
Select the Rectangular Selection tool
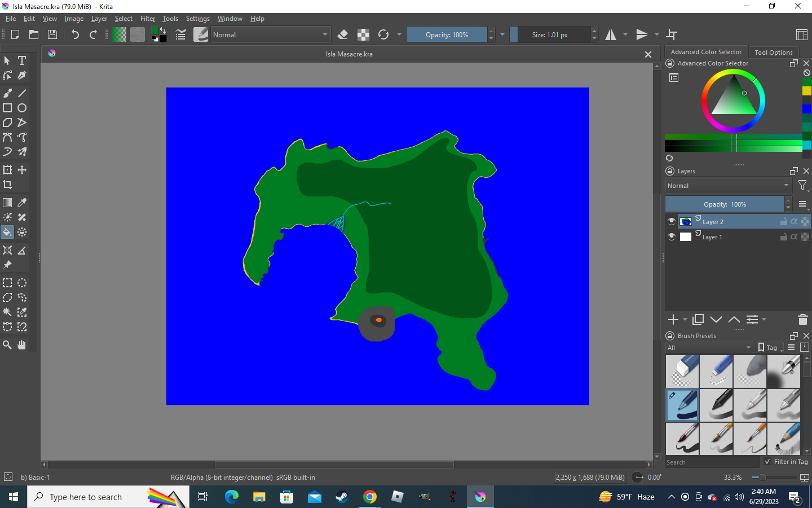7,283
